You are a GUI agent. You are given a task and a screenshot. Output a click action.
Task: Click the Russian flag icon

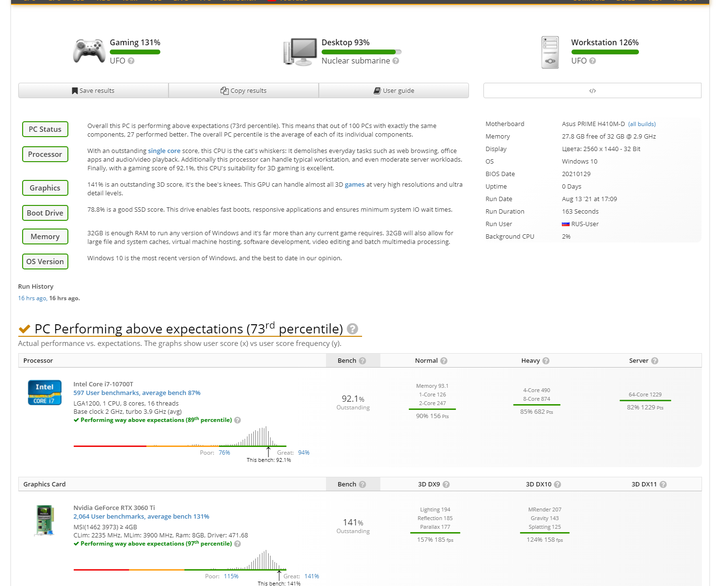(566, 224)
